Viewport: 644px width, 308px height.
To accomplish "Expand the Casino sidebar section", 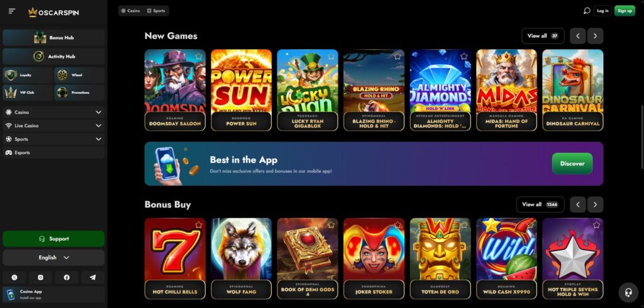I will (x=53, y=112).
